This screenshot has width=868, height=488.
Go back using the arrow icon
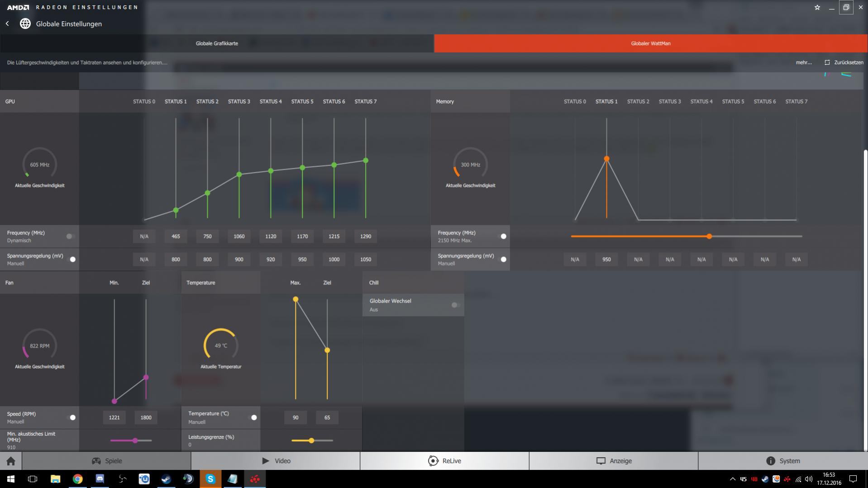[x=7, y=24]
